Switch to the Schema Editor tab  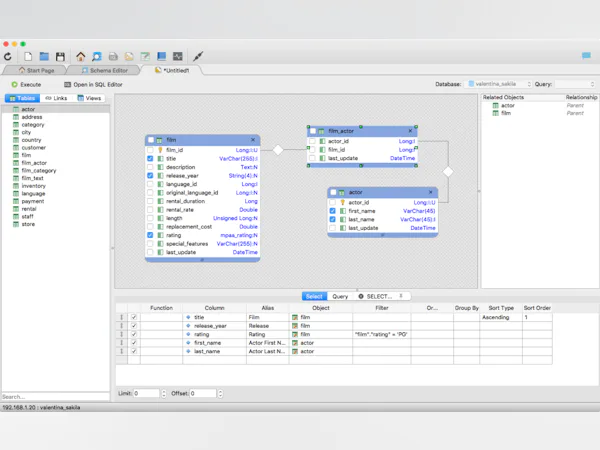pos(105,71)
